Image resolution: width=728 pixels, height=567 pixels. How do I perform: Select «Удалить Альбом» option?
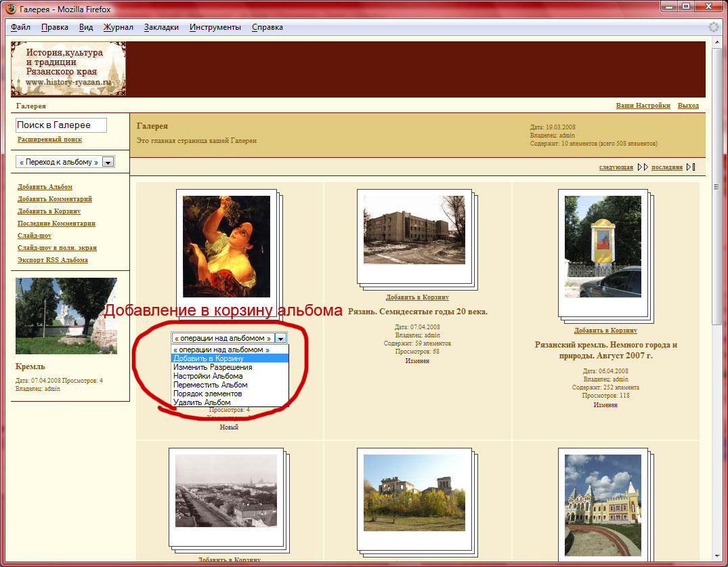pos(230,402)
